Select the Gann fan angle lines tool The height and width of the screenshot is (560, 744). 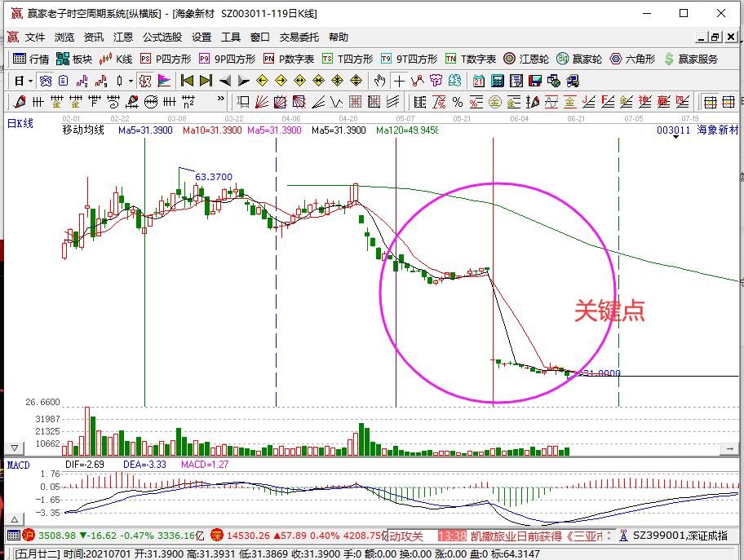coord(261,102)
